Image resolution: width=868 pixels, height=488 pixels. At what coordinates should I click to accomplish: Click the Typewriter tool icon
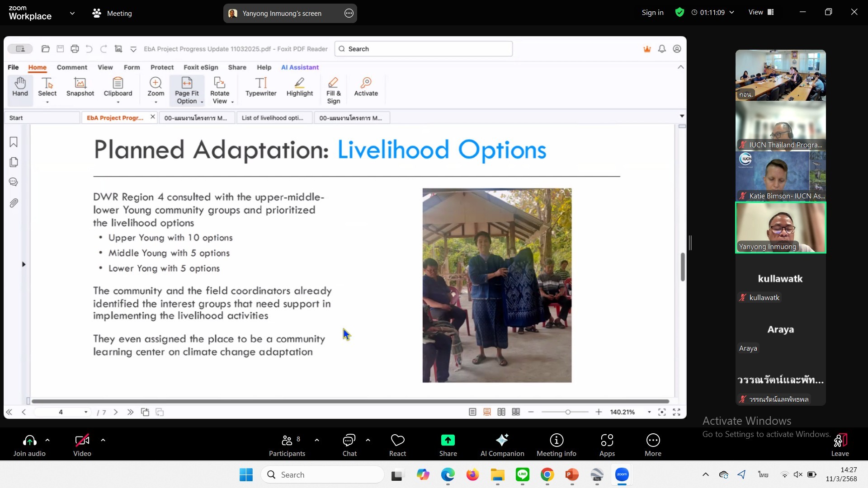[x=261, y=87]
